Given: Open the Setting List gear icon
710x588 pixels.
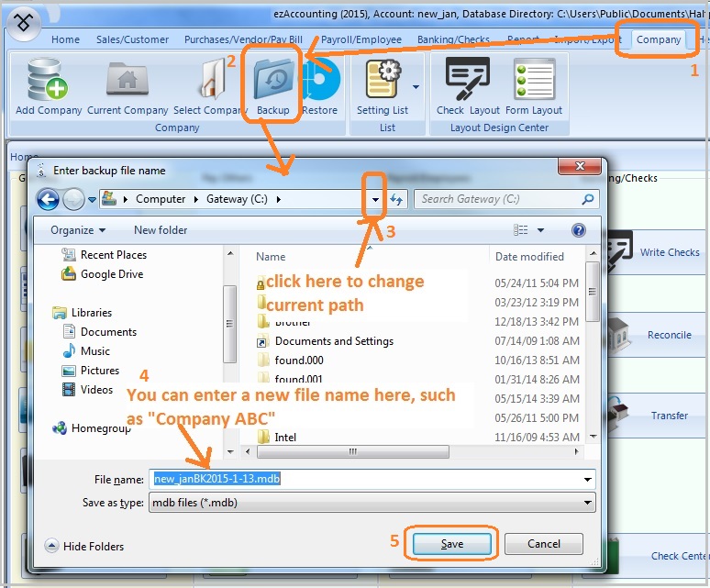Looking at the screenshot, I should coord(384,82).
